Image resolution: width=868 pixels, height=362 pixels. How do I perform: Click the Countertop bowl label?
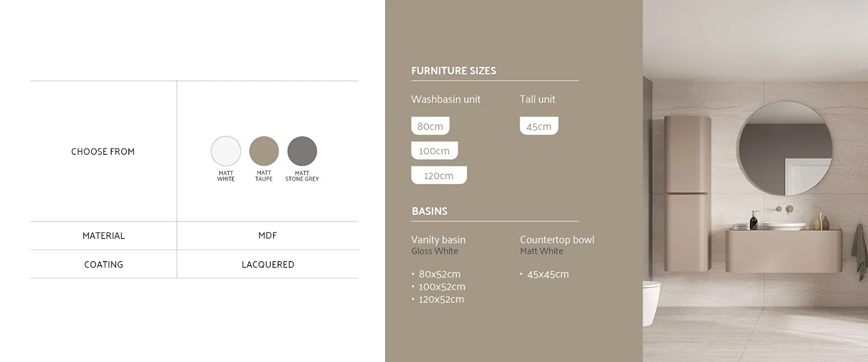click(557, 240)
